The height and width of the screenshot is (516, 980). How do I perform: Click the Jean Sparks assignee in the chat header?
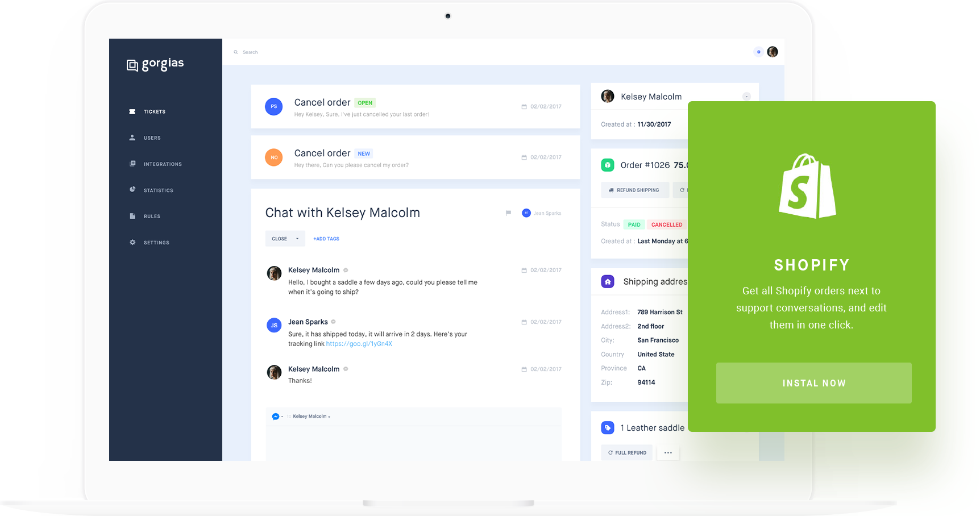coord(542,213)
